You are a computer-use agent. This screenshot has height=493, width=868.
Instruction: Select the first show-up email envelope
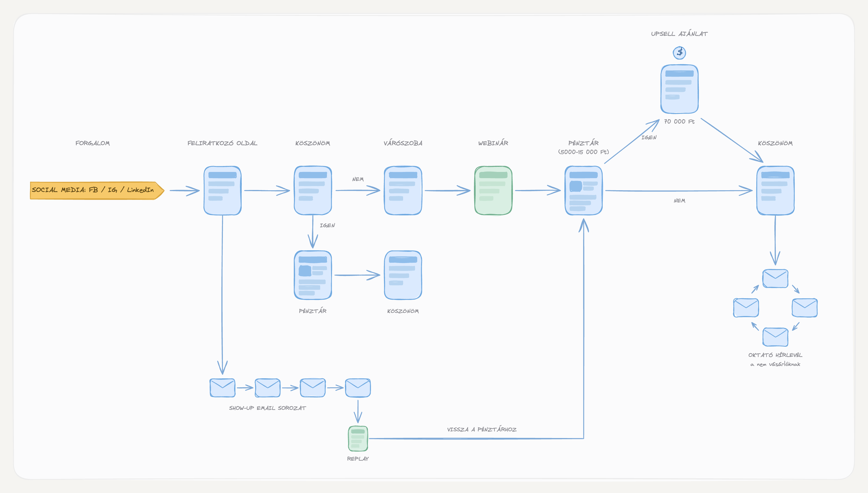pyautogui.click(x=222, y=388)
